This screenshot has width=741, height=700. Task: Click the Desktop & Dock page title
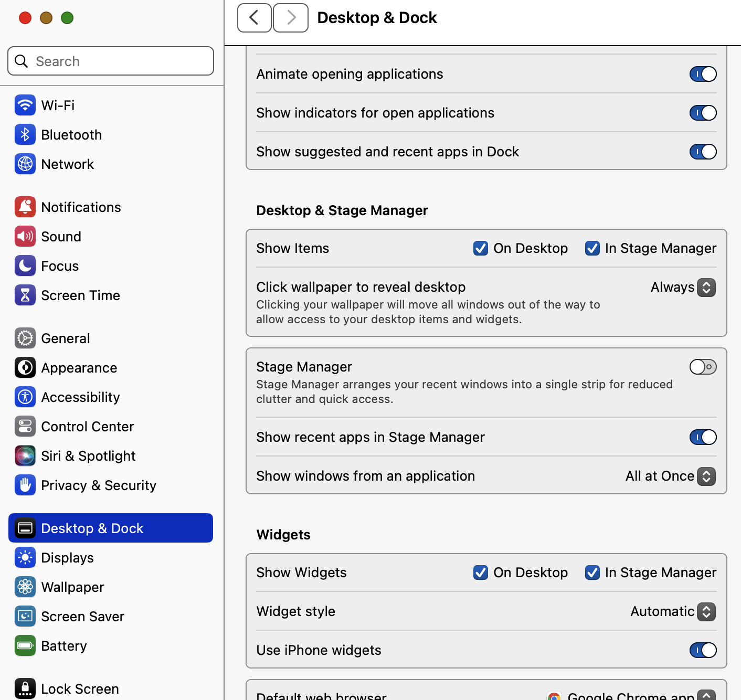click(x=377, y=18)
